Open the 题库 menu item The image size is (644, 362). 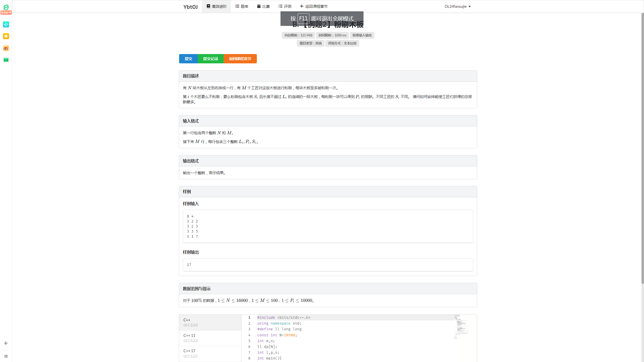(x=242, y=6)
